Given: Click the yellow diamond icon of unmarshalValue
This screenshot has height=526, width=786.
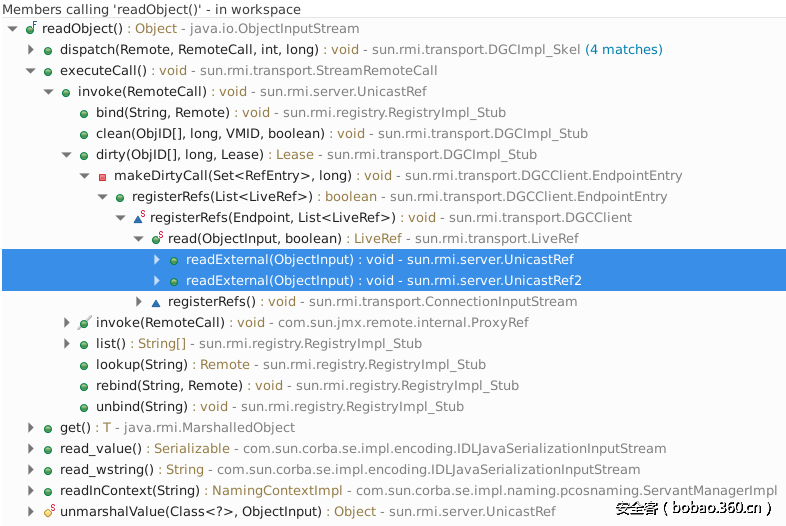Looking at the screenshot, I should pos(48,512).
